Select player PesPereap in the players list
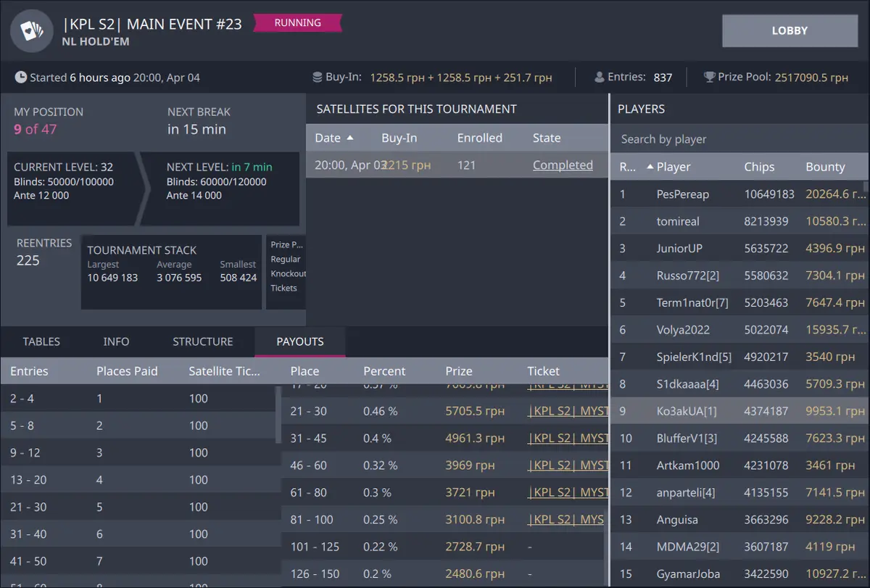 coord(682,194)
